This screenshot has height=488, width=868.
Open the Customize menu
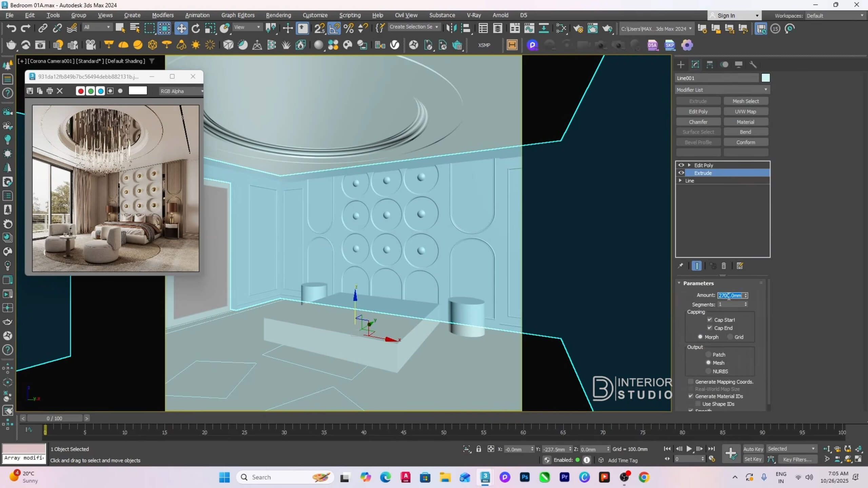315,15
